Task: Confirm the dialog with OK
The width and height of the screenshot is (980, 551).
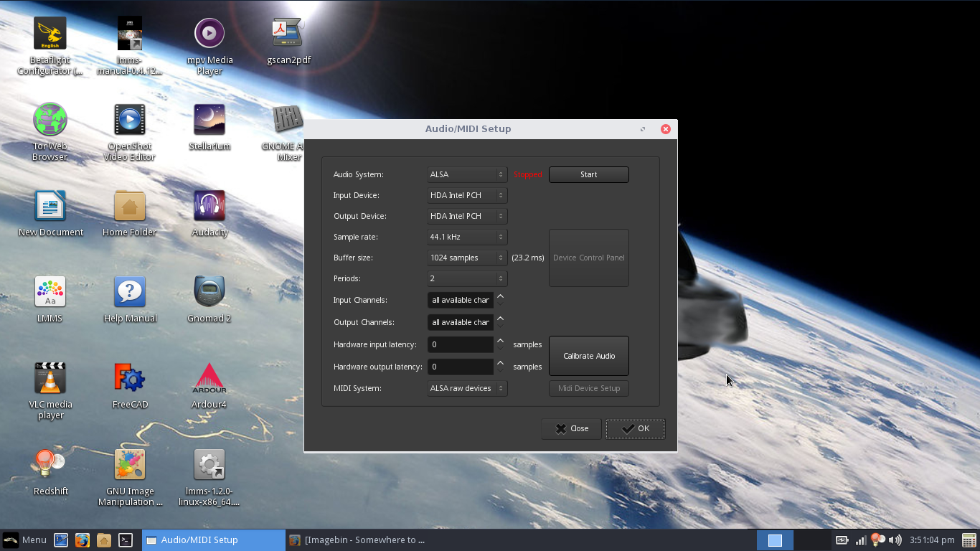Action: (636, 428)
